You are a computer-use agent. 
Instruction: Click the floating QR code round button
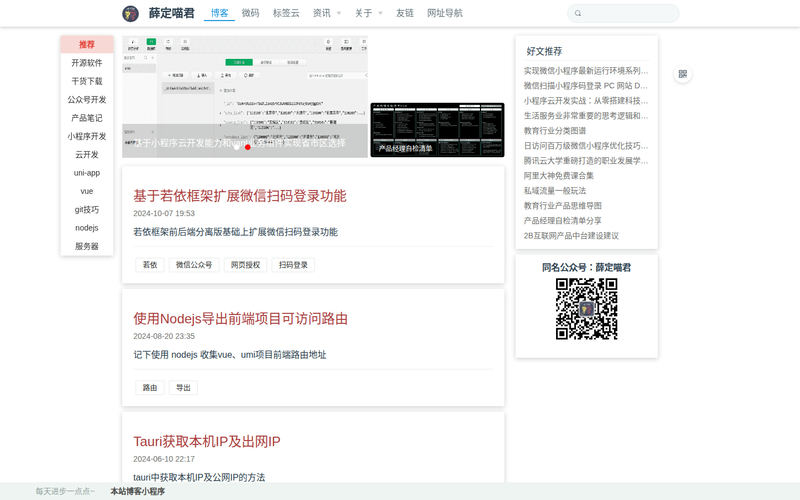click(x=683, y=74)
